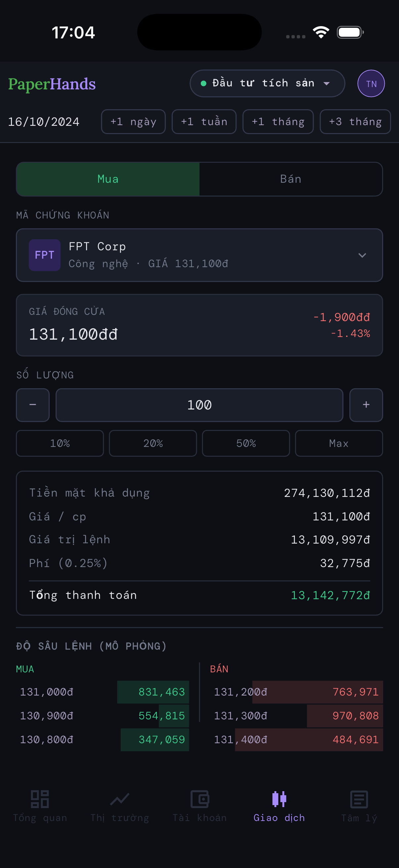399x868 pixels.
Task: Expand the FPT Corp stock selector chevron
Action: [362, 255]
